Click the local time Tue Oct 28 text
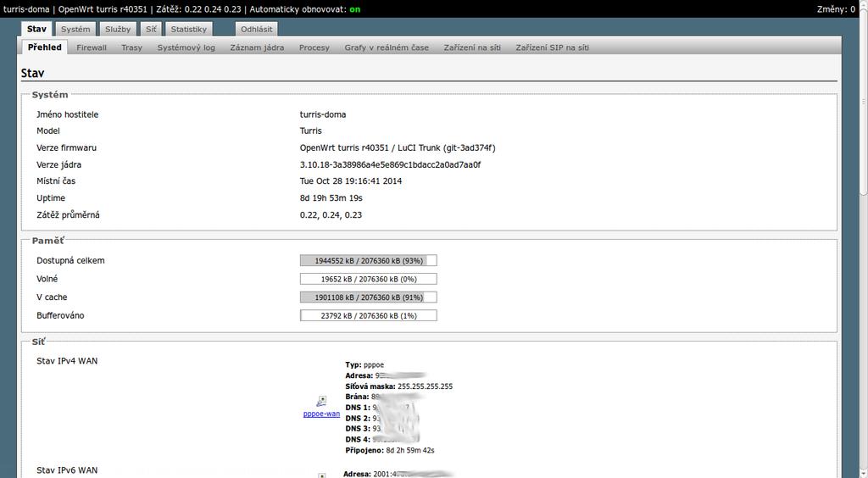The height and width of the screenshot is (478, 868). [x=351, y=181]
